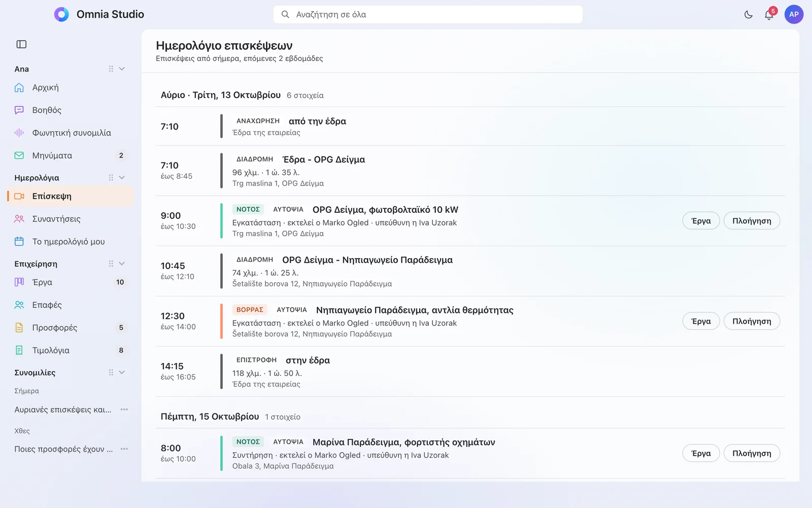Open Το ημερολόγιό μου calendar icon
The width and height of the screenshot is (812, 508).
click(x=19, y=242)
